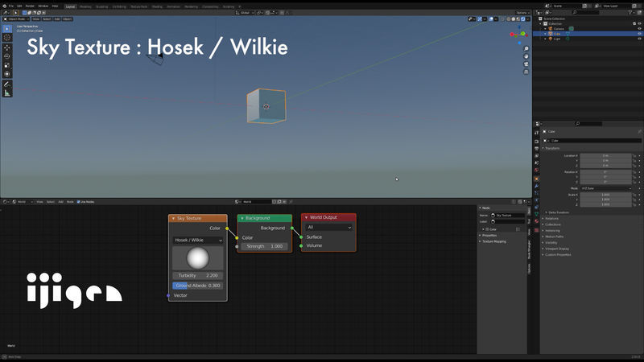Select the Select Box tool

[7, 29]
